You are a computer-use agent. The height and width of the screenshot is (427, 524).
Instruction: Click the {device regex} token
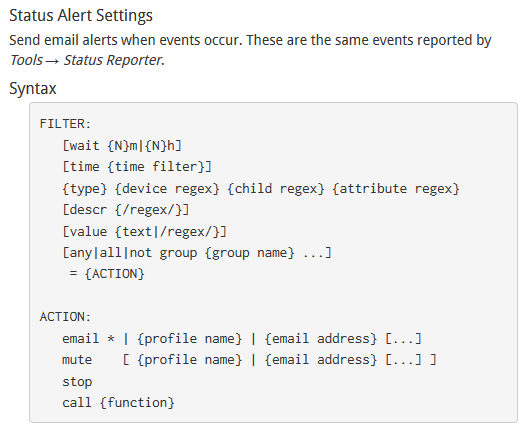coord(167,189)
